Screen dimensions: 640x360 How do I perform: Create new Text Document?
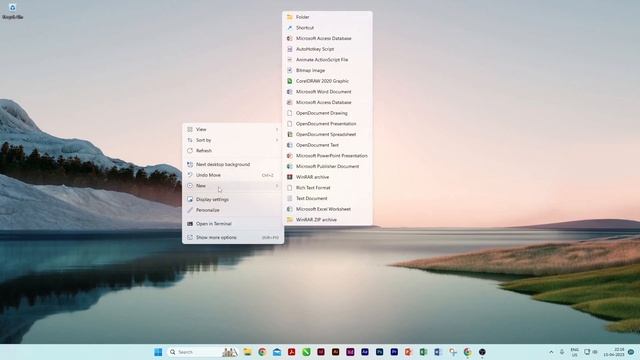[x=327, y=198]
